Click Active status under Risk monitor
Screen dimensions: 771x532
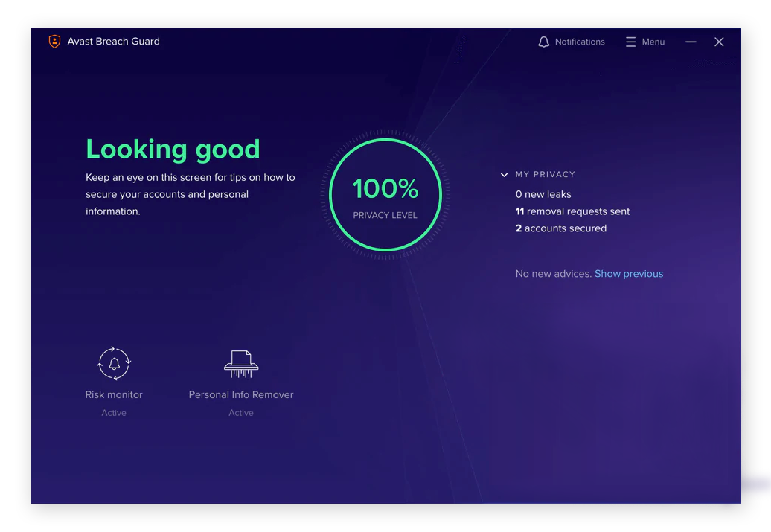[x=114, y=413]
